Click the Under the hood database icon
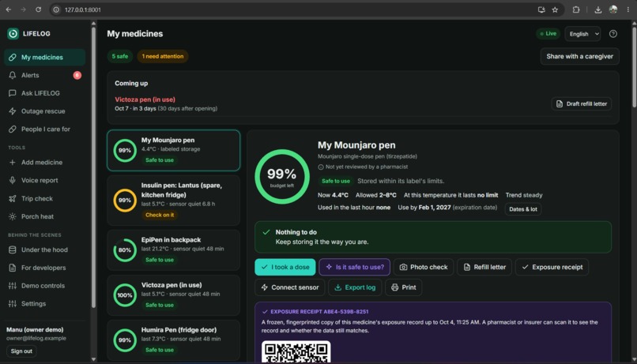This screenshot has height=364, width=637. click(13, 250)
